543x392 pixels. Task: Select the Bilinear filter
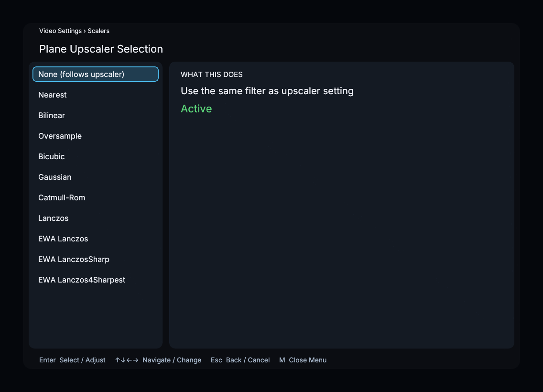(x=96, y=115)
